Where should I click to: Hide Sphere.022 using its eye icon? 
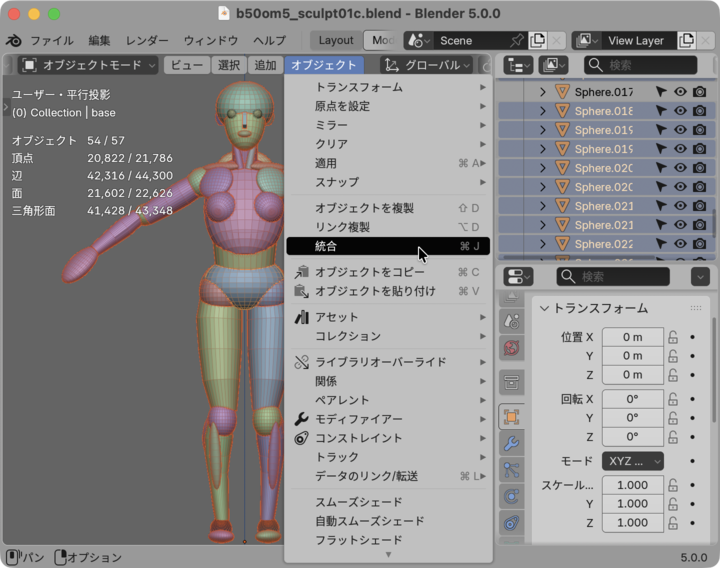tap(680, 244)
